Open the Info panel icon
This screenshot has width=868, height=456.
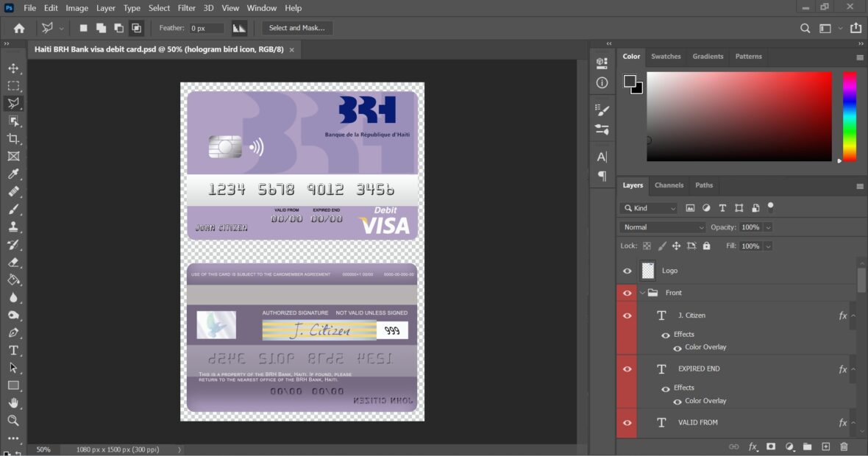pos(601,82)
